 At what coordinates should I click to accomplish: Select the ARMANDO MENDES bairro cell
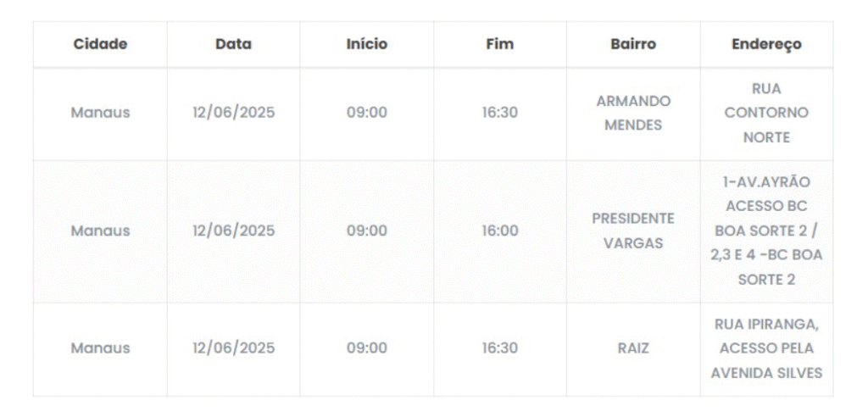click(x=633, y=113)
